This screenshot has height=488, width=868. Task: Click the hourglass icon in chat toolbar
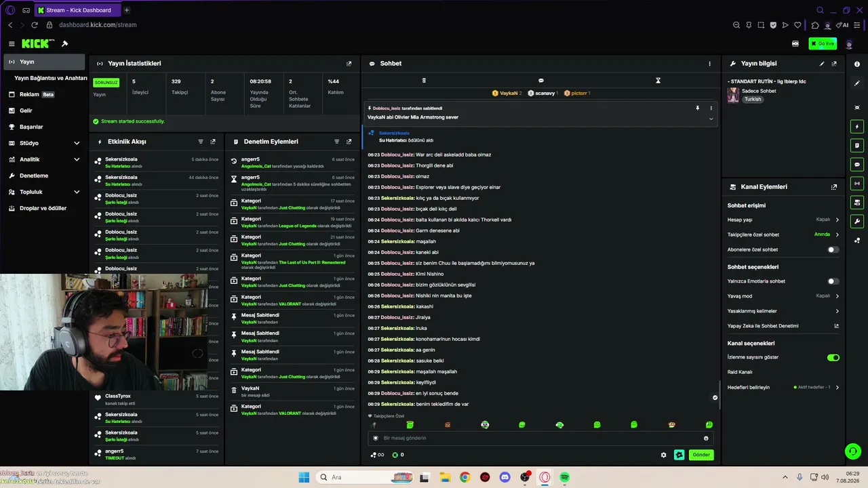[658, 81]
